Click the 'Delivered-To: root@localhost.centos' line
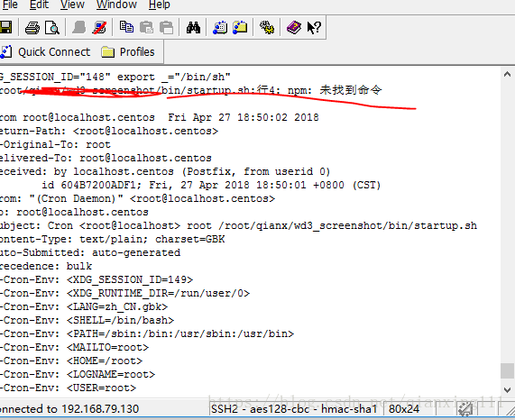Image resolution: width=515 pixels, height=420 pixels. (x=106, y=158)
